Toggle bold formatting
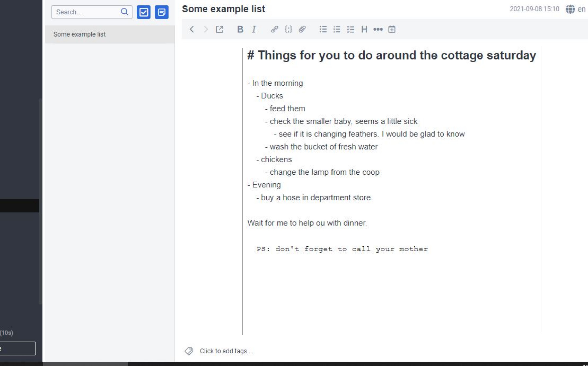 click(240, 29)
